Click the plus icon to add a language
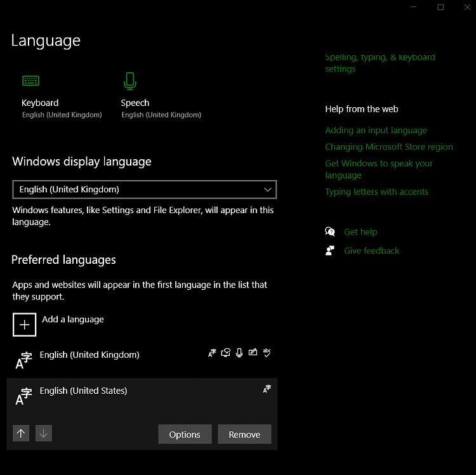 [x=24, y=325]
